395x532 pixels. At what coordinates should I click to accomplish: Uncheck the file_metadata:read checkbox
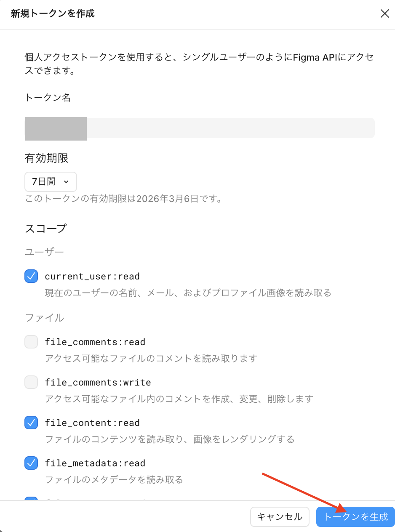[x=31, y=463]
